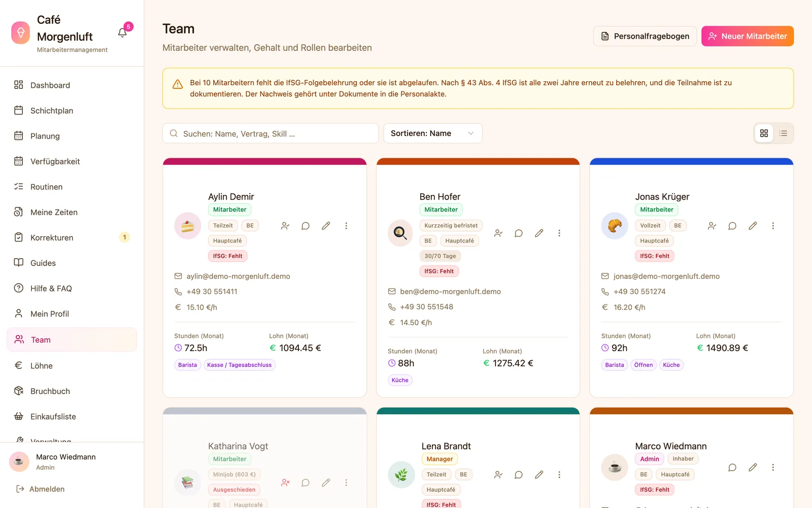This screenshot has height=508, width=812.
Task: Open Personalfragebogen
Action: [645, 36]
